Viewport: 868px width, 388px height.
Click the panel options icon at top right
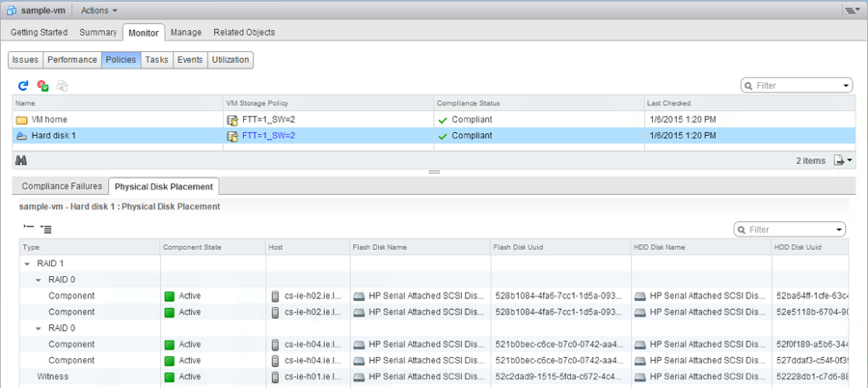pos(851,10)
